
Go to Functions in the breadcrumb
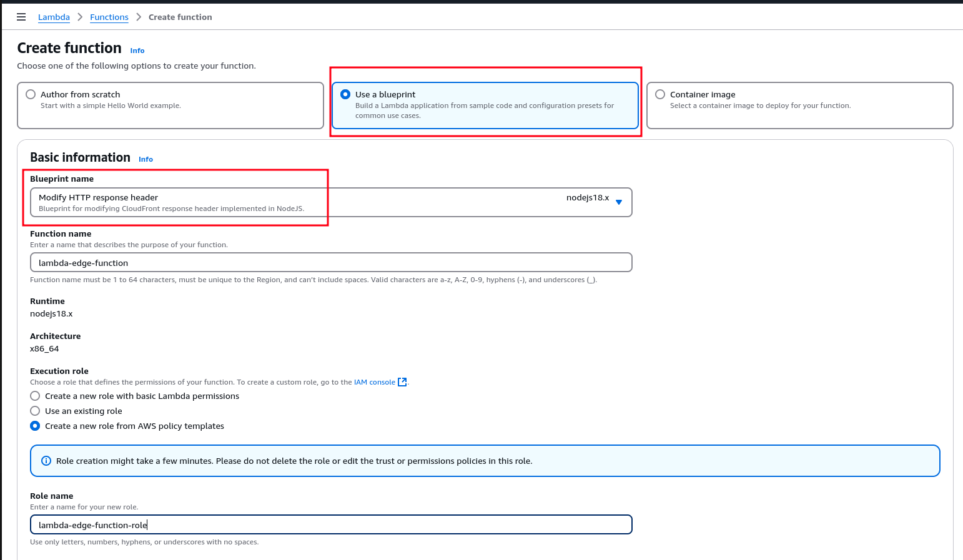click(x=109, y=17)
